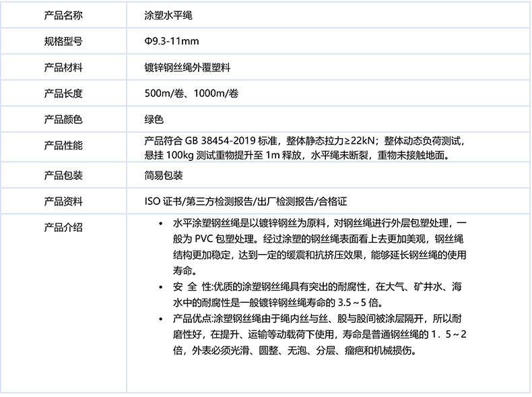Select the 500m/卷、1000m/卷 length value
Viewport: 532px width, 397px height.
(x=191, y=94)
